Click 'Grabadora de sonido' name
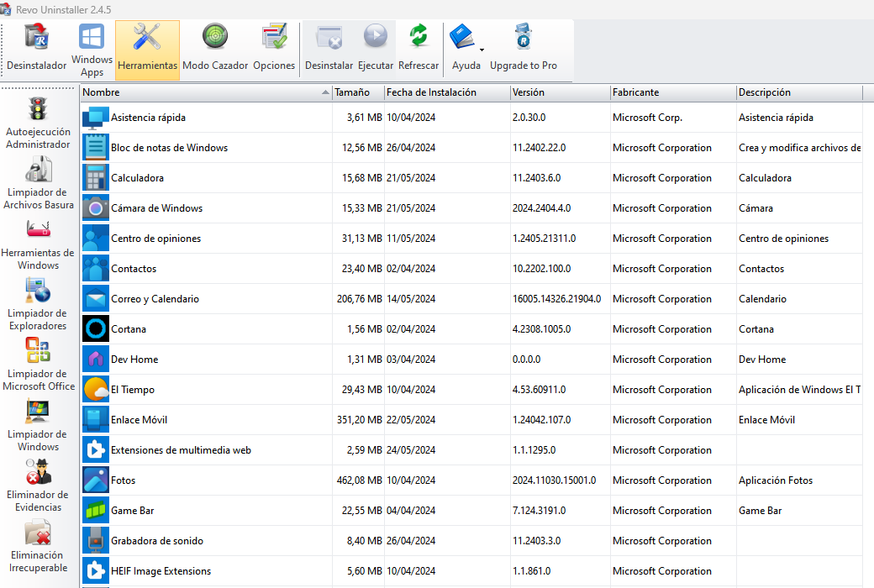Viewport: 874px width, 588px height. 157,541
